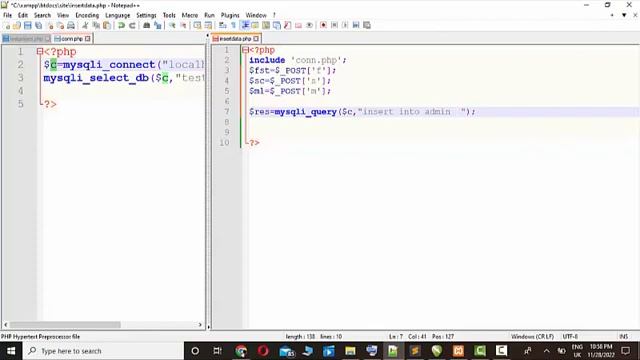Open the Settings menu
640x360 pixels.
pyautogui.click(x=146, y=15)
